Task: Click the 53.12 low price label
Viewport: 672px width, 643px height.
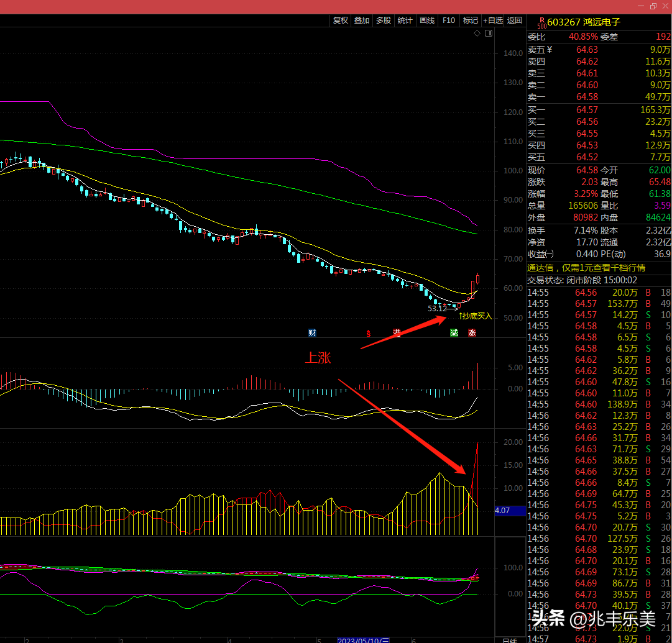Action: tap(437, 308)
